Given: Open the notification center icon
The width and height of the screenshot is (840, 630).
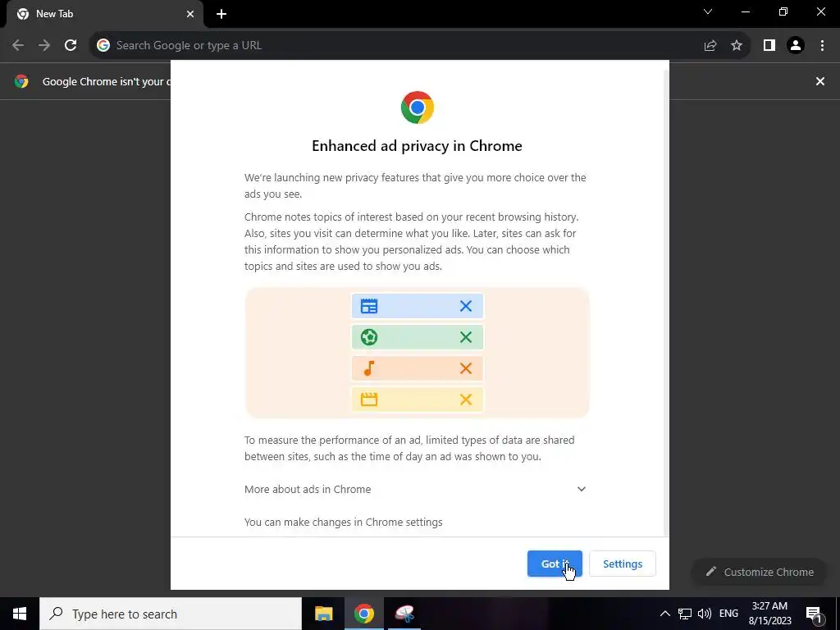Looking at the screenshot, I should (x=814, y=614).
